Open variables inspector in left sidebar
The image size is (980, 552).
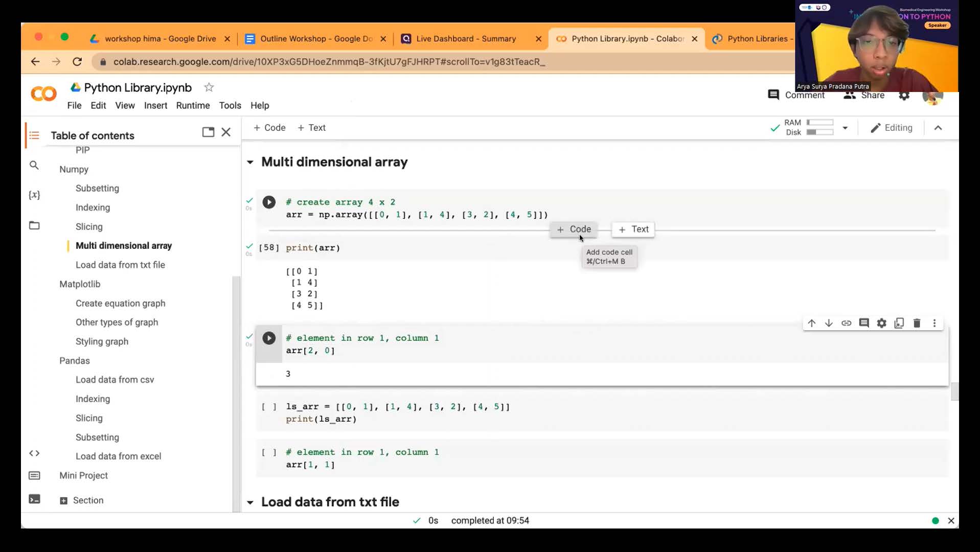point(34,195)
